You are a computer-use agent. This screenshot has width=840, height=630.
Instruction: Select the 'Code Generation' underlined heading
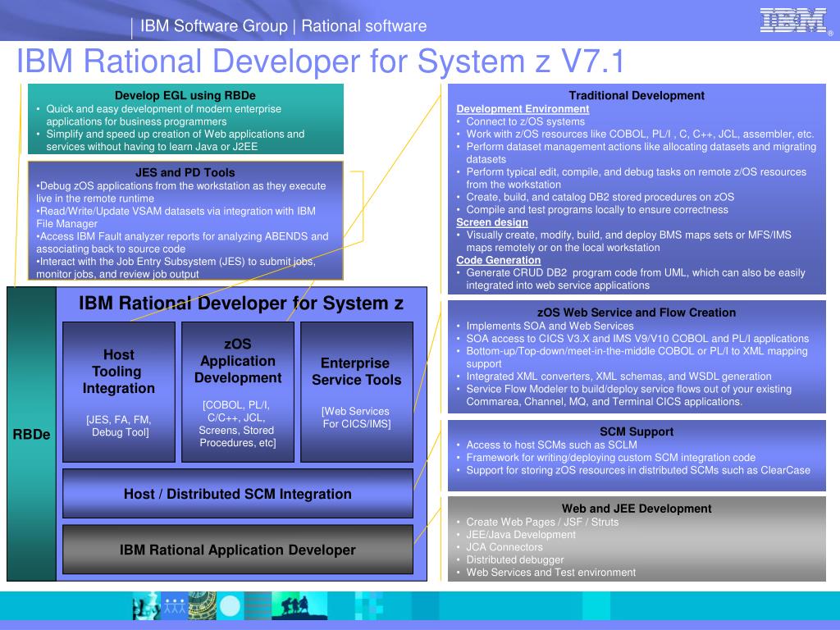click(x=498, y=260)
